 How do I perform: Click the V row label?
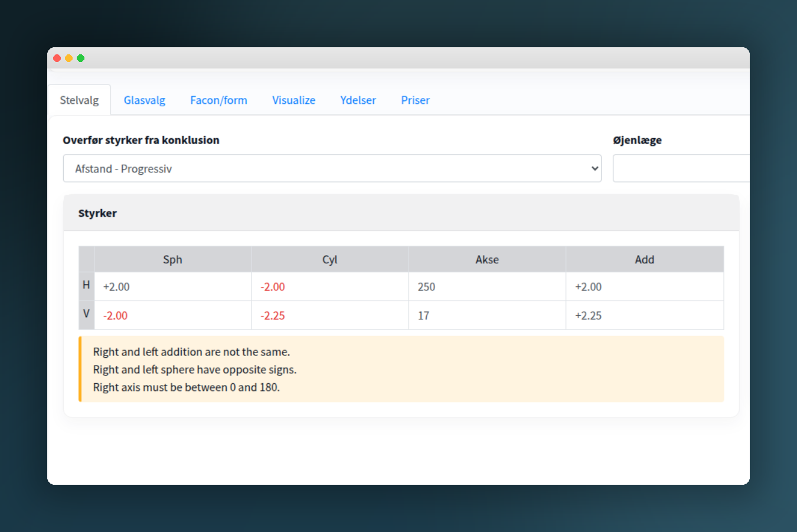click(86, 314)
